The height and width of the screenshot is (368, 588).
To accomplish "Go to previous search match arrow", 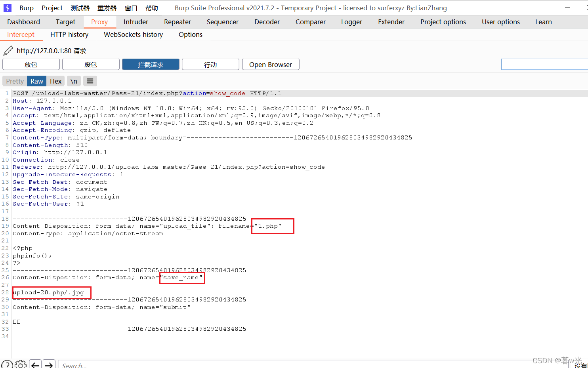I will 35,365.
